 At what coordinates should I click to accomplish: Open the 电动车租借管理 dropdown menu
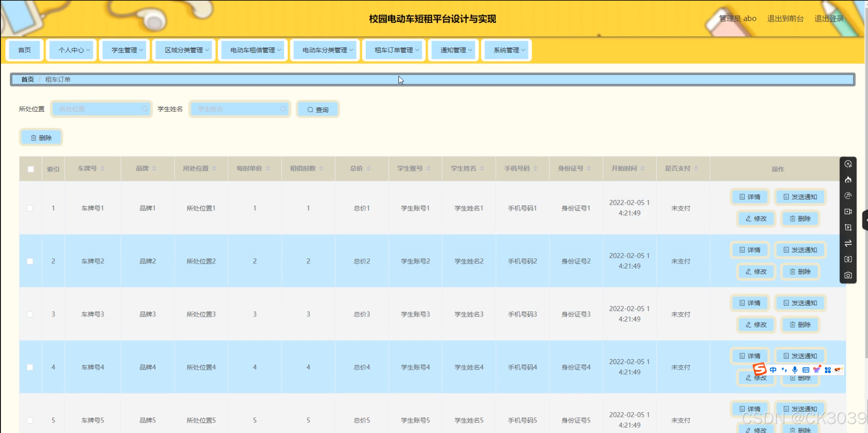(255, 50)
